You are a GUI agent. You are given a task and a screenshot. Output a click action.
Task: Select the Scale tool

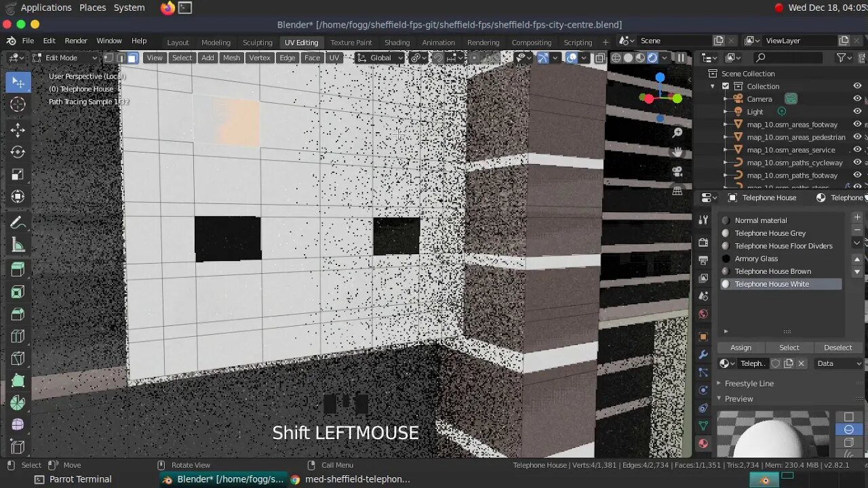click(x=18, y=175)
